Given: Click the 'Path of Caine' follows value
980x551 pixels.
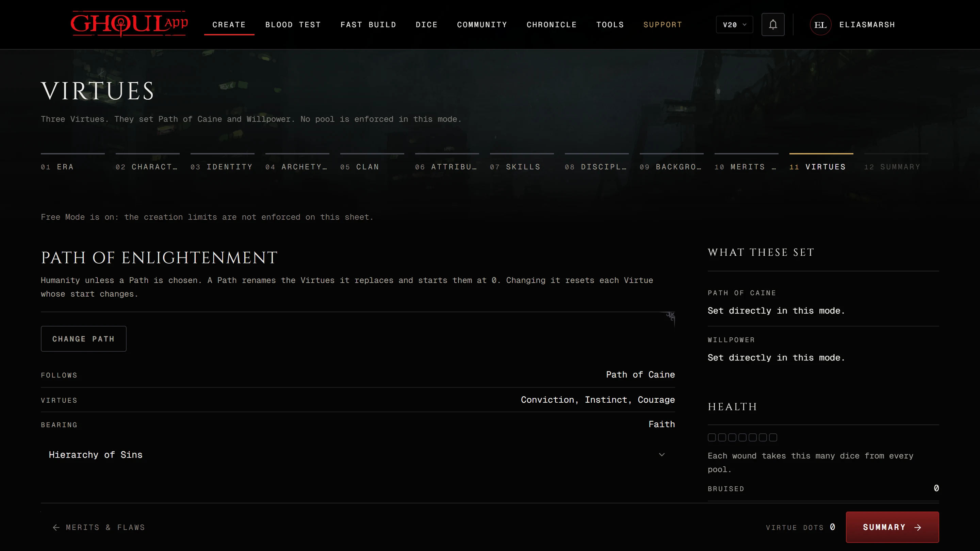Looking at the screenshot, I should pos(640,374).
